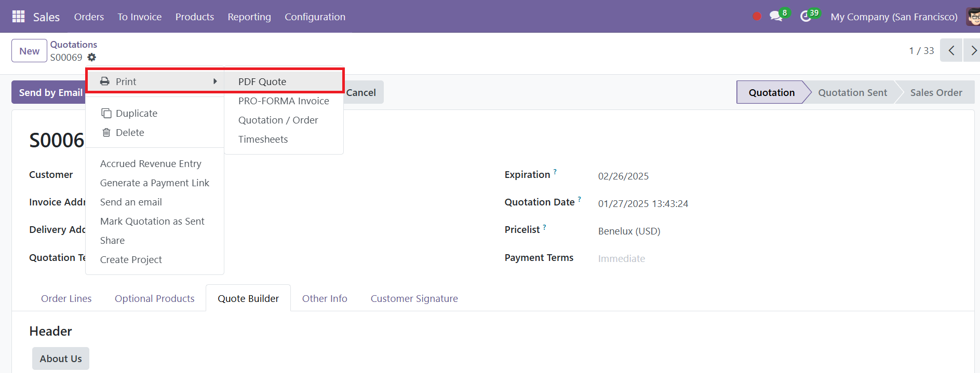The height and width of the screenshot is (373, 980).
Task: Click the Cancel button
Action: [361, 92]
